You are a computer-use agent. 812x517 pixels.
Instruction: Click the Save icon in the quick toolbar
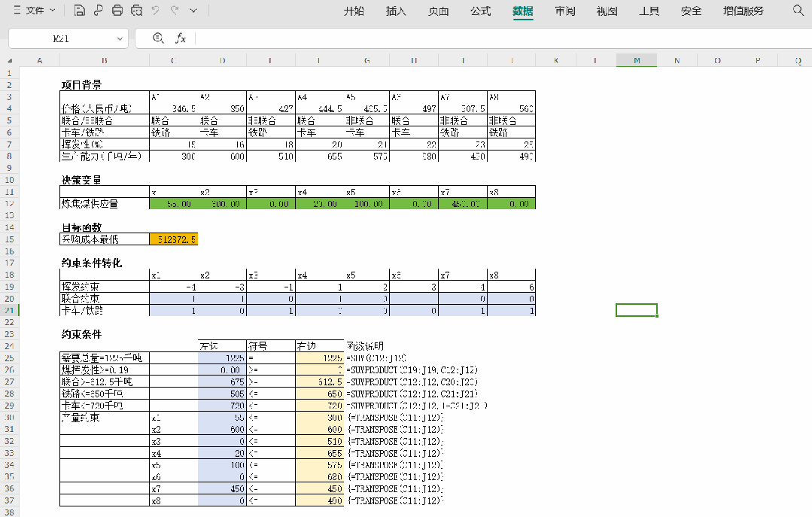point(79,11)
